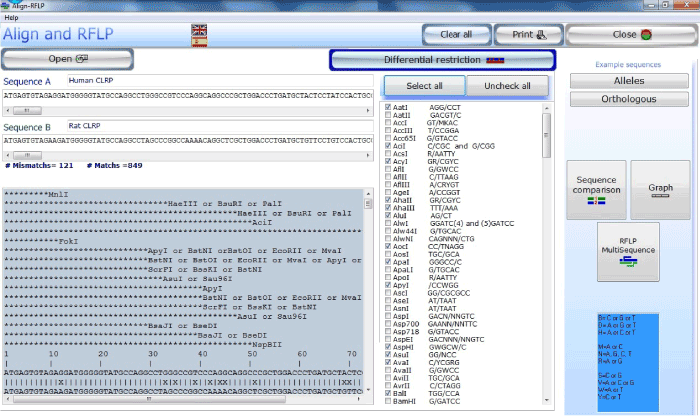Click enzyme list vertical scrollbar thumb
This screenshot has width=700, height=419.
pyautogui.click(x=546, y=135)
